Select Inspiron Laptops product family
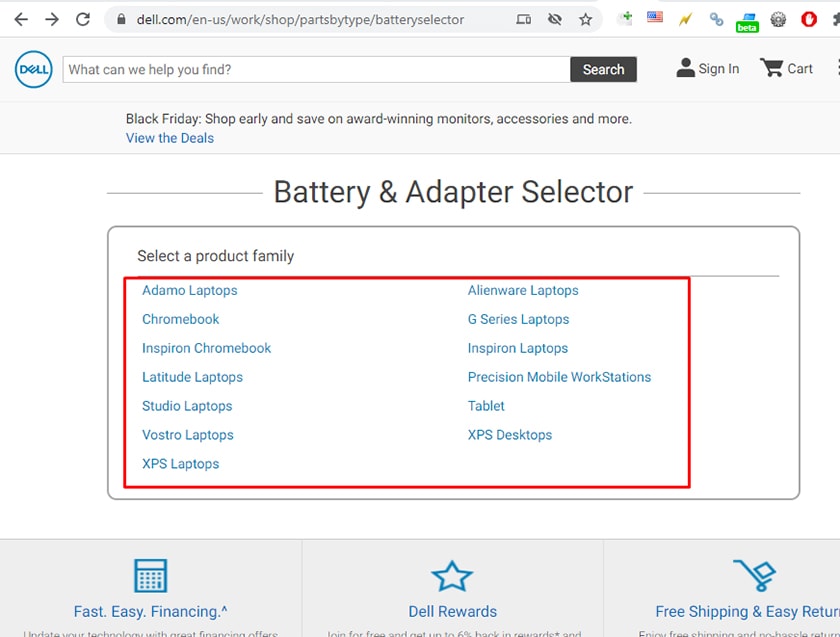The width and height of the screenshot is (840, 637). 517,348
